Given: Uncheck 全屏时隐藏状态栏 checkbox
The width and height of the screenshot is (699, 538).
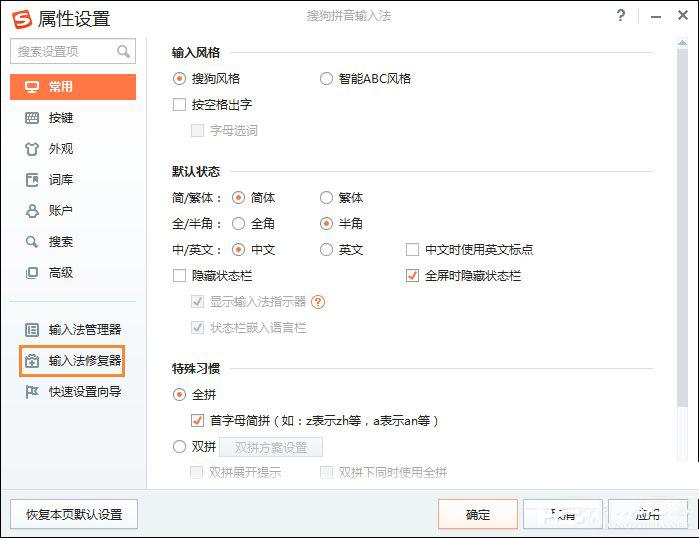Looking at the screenshot, I should [x=412, y=275].
